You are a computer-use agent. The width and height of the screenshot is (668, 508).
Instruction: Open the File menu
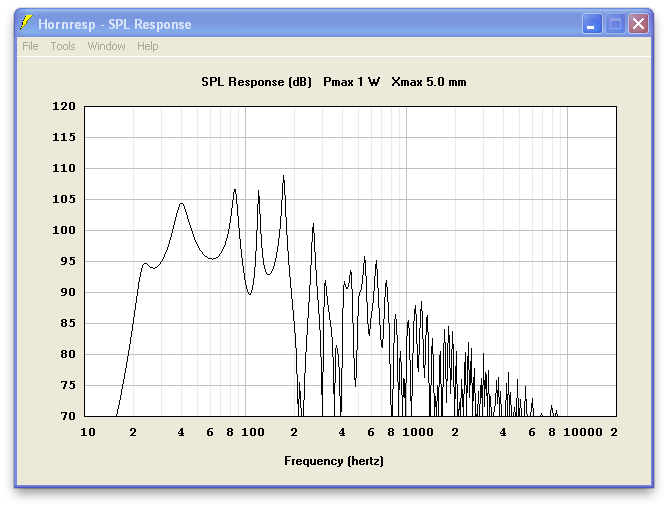30,46
